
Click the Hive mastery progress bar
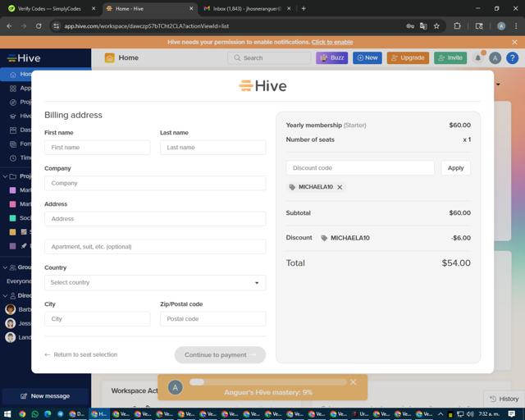click(268, 382)
